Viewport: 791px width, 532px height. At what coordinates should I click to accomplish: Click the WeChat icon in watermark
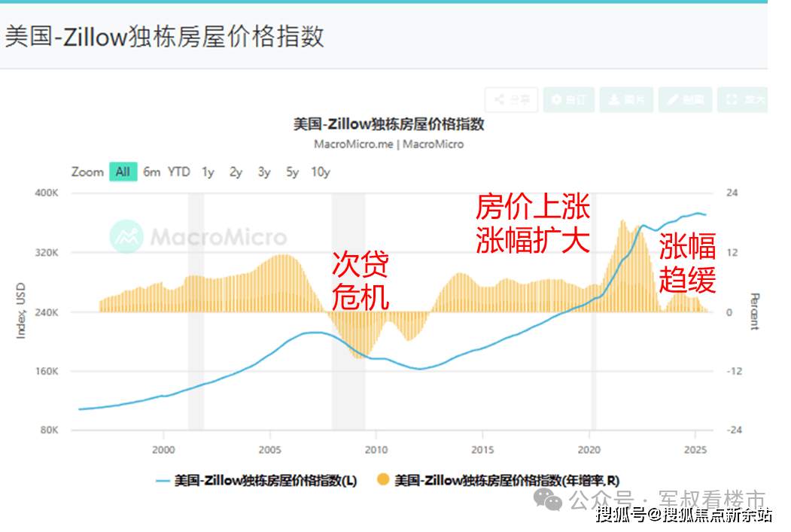point(547,500)
